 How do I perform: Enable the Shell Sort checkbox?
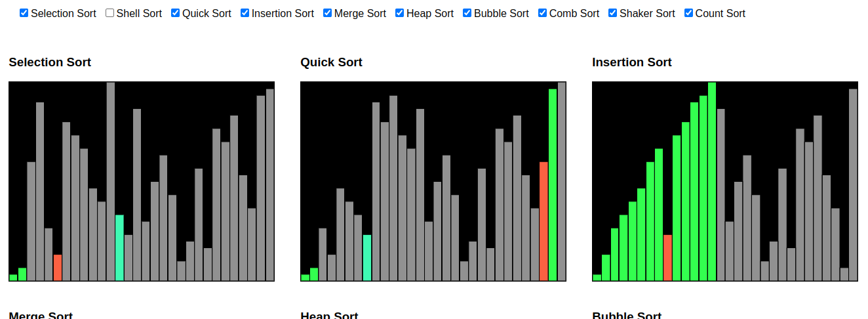click(110, 12)
